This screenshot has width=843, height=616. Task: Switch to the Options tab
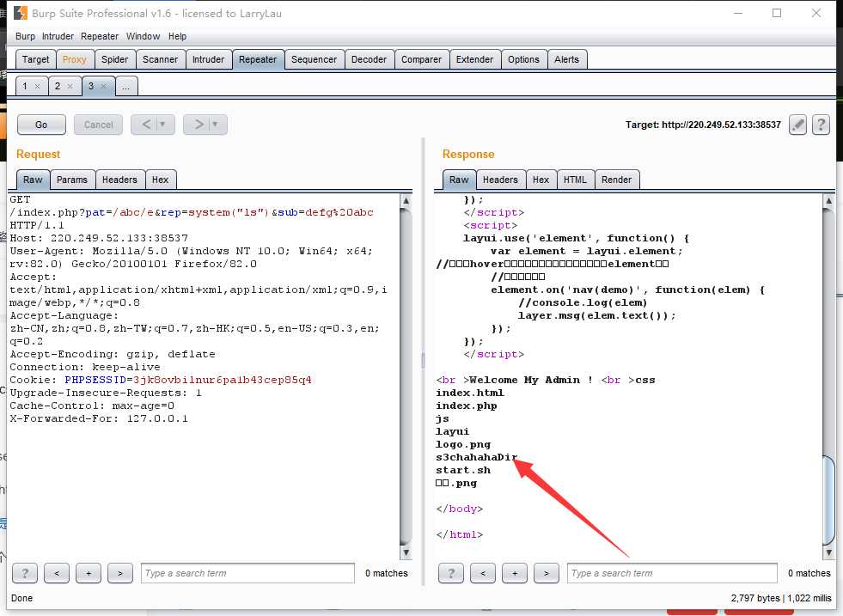point(523,59)
